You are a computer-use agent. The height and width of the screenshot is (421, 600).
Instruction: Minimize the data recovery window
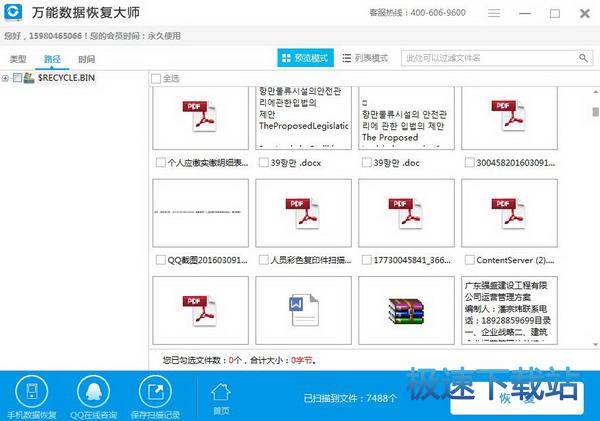tap(525, 13)
